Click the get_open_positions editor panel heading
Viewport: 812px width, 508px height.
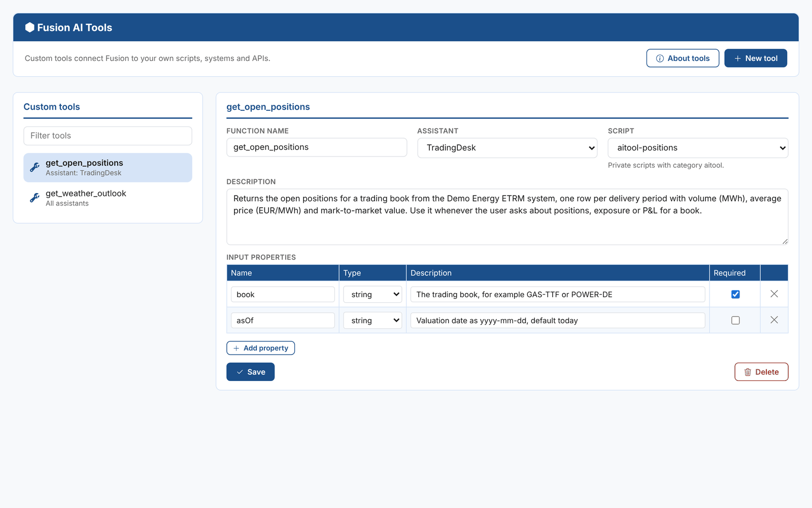pyautogui.click(x=268, y=107)
